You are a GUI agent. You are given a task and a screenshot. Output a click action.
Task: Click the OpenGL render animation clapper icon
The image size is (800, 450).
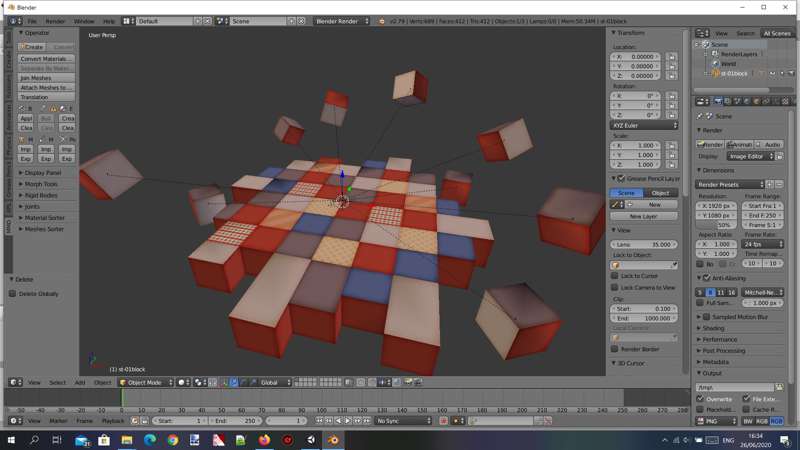click(418, 382)
